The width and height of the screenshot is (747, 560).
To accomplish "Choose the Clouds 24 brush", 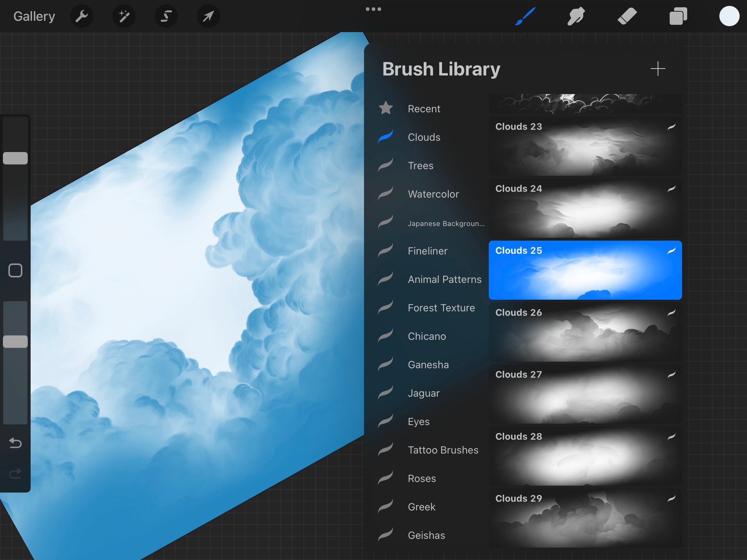I will (585, 208).
